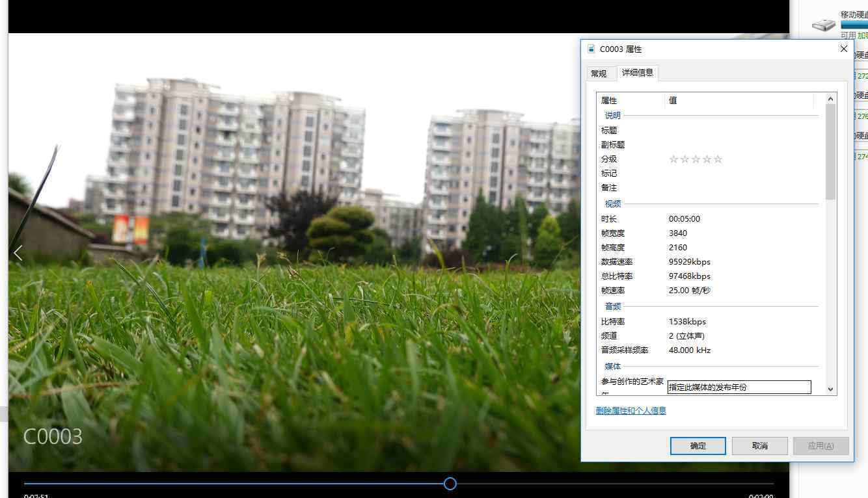Close the C0003 属性 dialog
The width and height of the screenshot is (868, 498).
[844, 49]
